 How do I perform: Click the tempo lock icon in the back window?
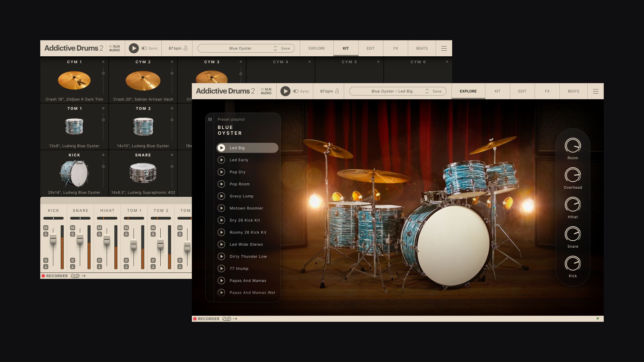click(x=185, y=48)
